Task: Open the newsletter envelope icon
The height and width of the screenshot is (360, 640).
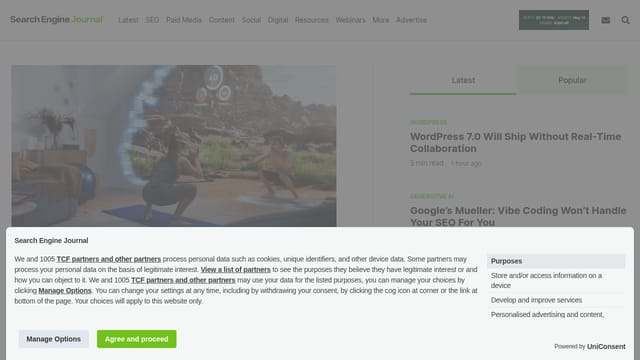Action: (x=605, y=20)
